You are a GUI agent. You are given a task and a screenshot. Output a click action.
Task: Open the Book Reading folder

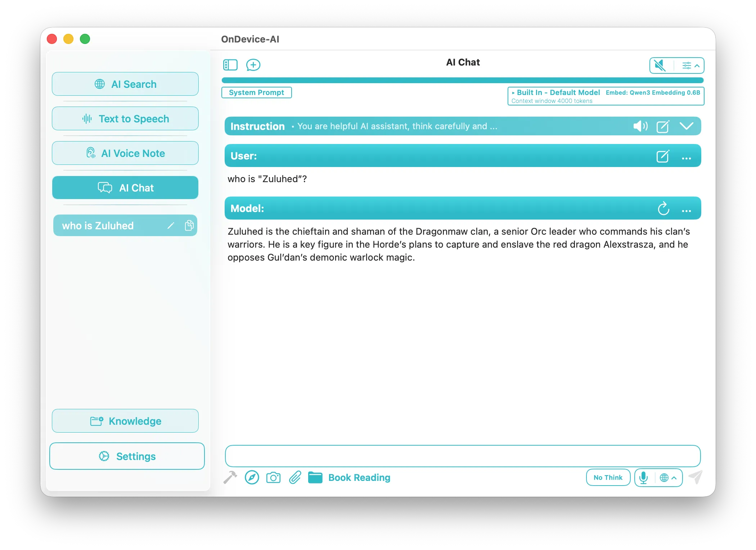tap(349, 478)
